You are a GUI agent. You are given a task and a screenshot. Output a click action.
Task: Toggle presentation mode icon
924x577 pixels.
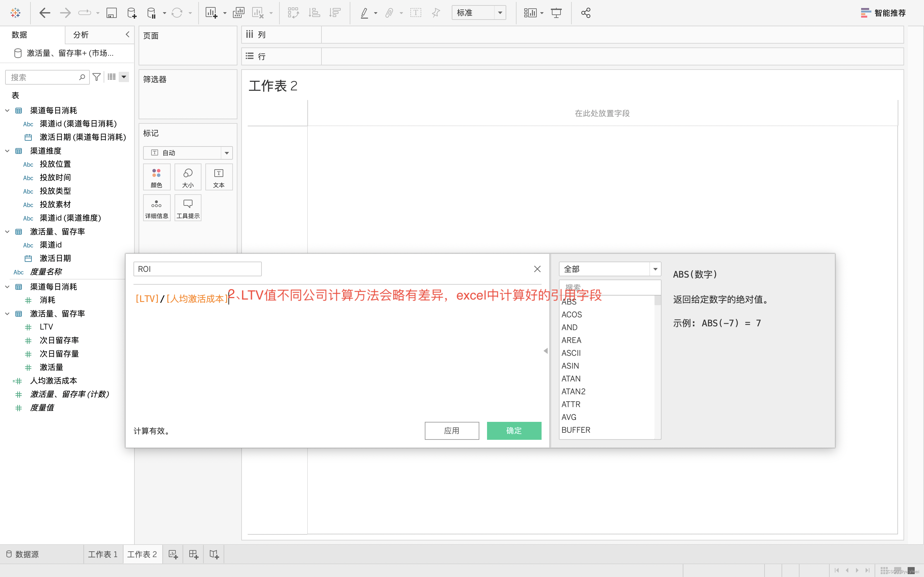click(x=556, y=13)
